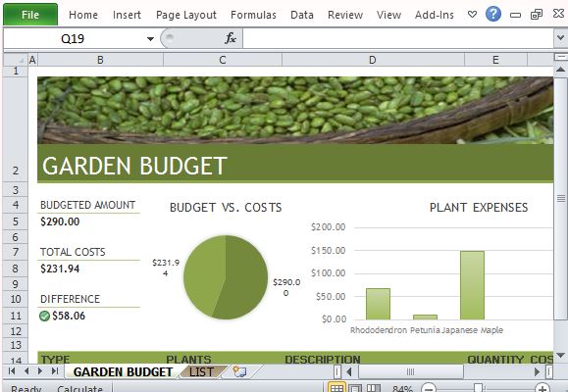Select the total costs $231.94 cell
The image size is (568, 392).
click(60, 269)
